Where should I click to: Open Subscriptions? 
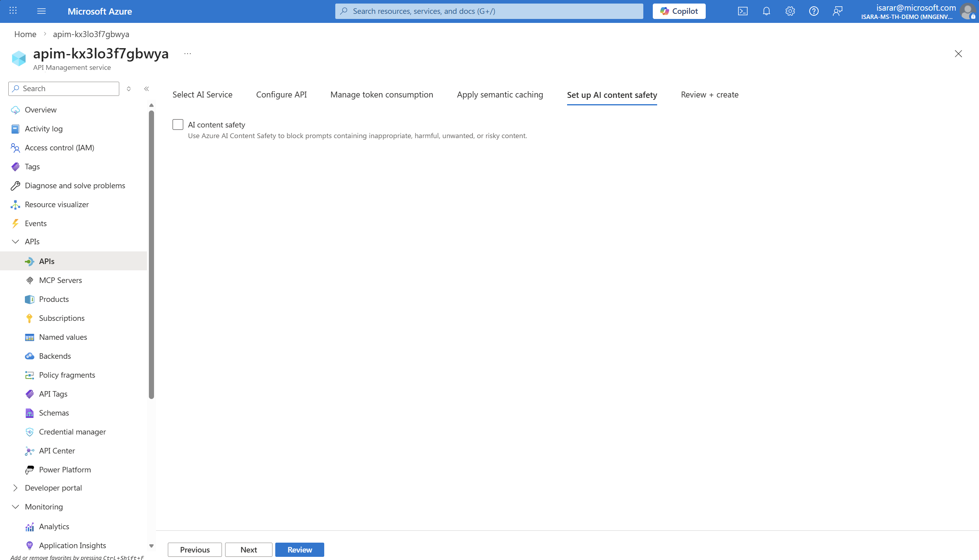(62, 318)
